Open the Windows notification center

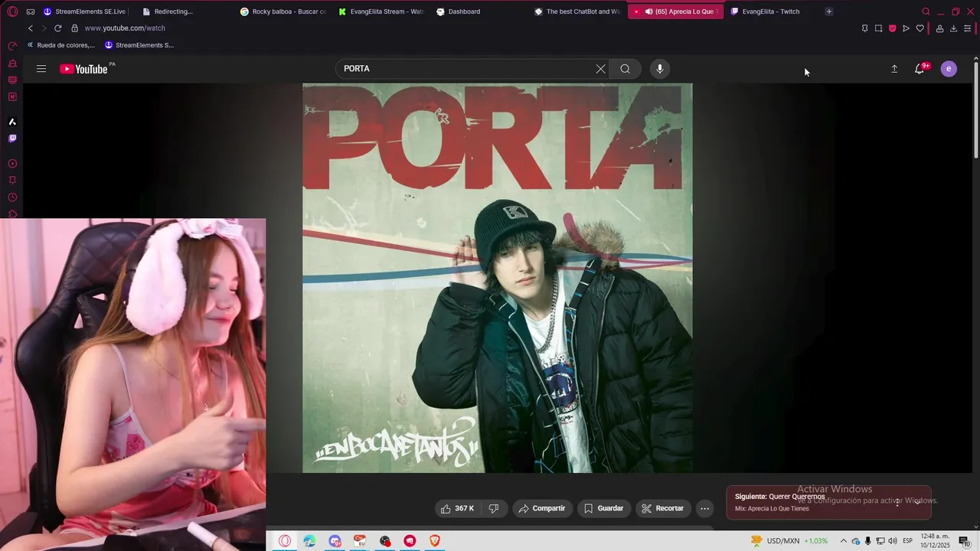965,541
